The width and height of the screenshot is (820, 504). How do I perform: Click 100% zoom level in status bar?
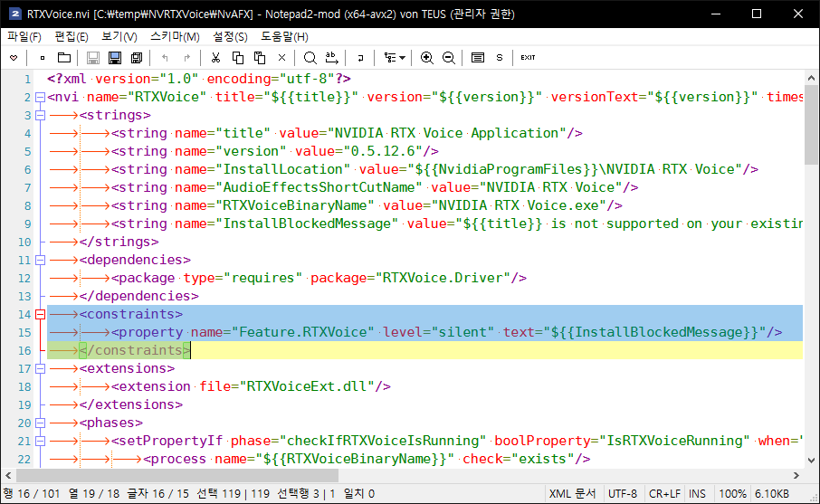(x=732, y=494)
